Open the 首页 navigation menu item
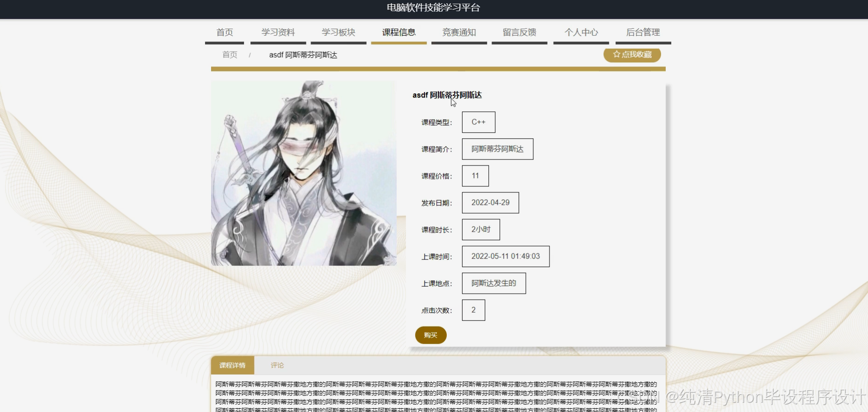Viewport: 868px width, 412px height. (225, 32)
